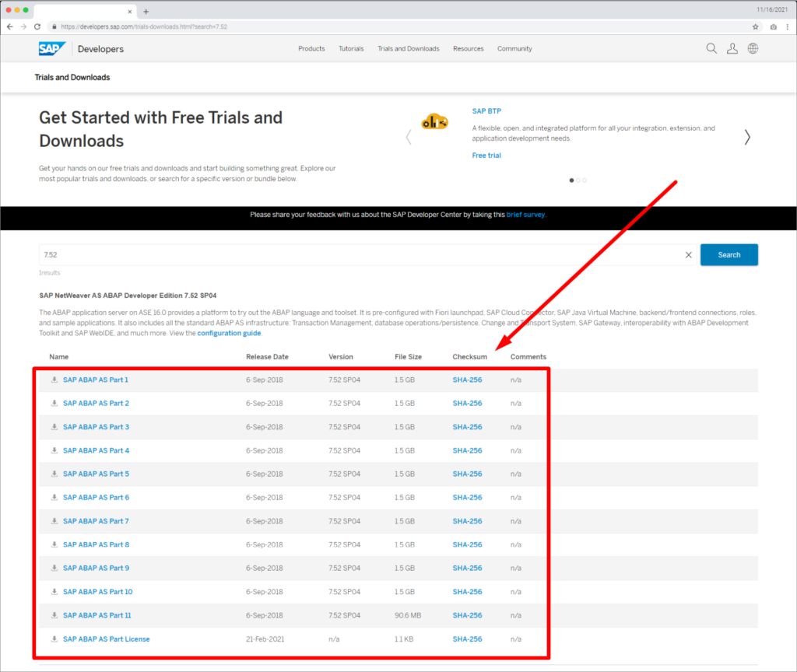This screenshot has width=797, height=672.
Task: Click download icon for SAP ABAP AS Part 9
Action: coord(54,568)
